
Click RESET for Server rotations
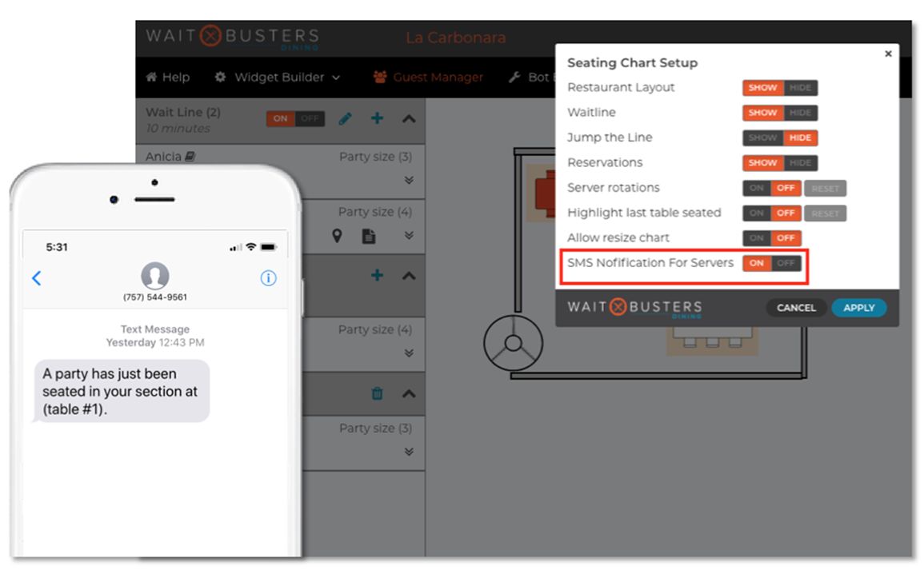[x=825, y=189]
